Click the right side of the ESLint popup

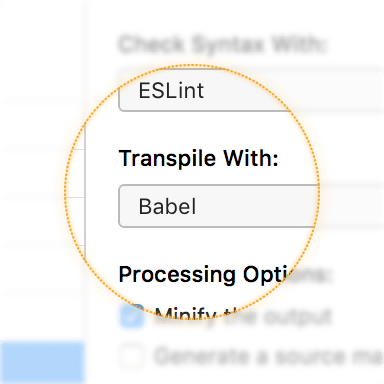click(350, 90)
